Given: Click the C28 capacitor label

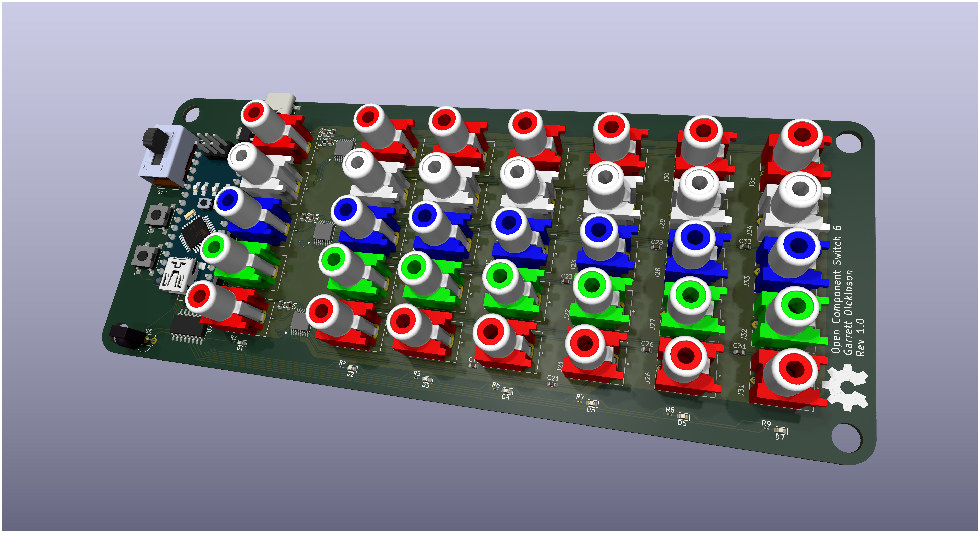Looking at the screenshot, I should click(657, 242).
